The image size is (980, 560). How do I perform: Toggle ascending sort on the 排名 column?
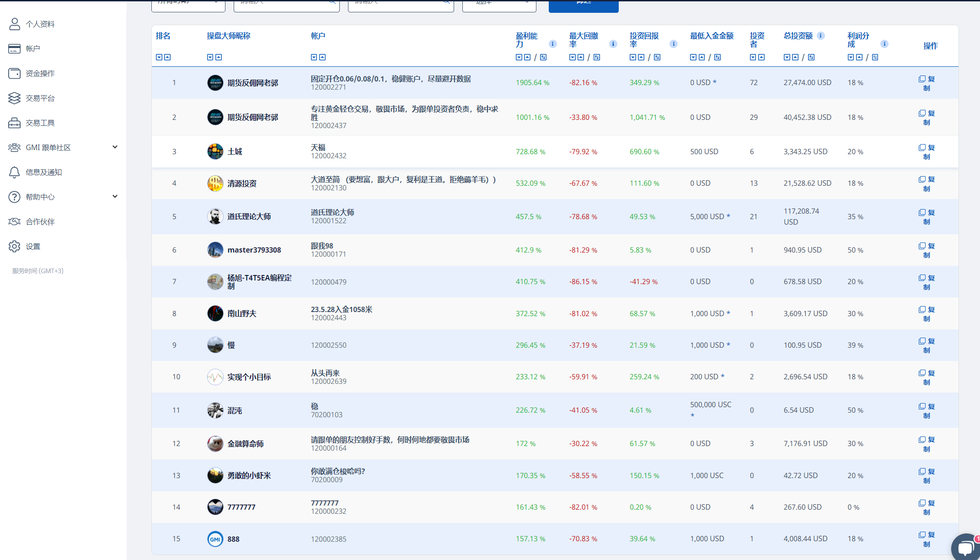click(x=167, y=57)
